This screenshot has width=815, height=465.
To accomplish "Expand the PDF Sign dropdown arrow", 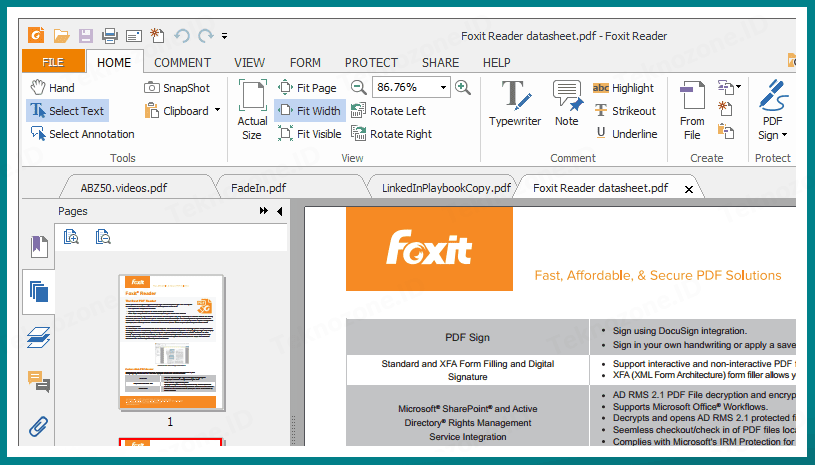I will [x=784, y=135].
